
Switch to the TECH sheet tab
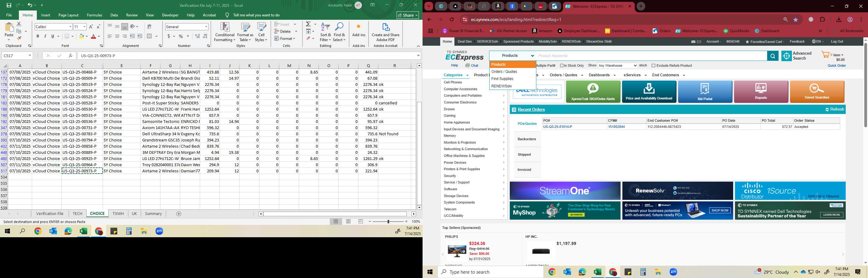77,214
